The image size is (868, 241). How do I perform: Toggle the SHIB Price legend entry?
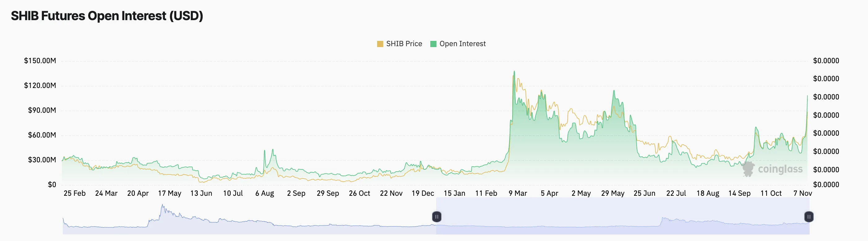[x=399, y=44]
